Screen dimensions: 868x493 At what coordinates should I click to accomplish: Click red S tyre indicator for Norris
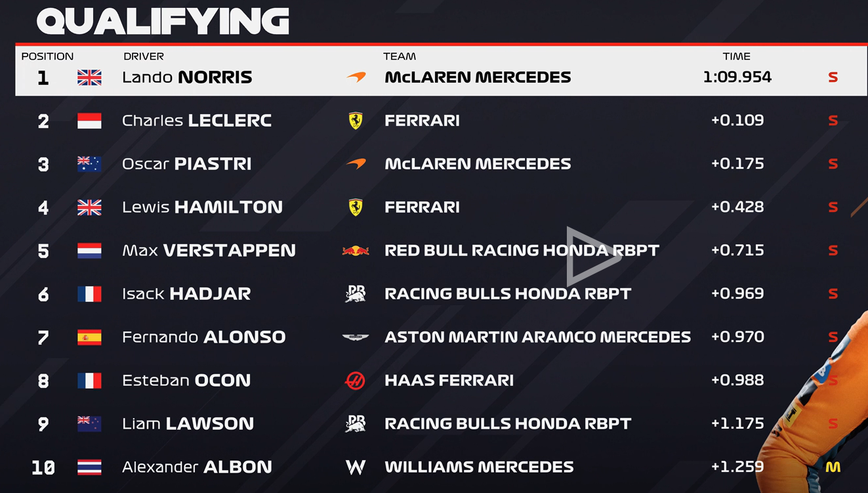coord(833,77)
